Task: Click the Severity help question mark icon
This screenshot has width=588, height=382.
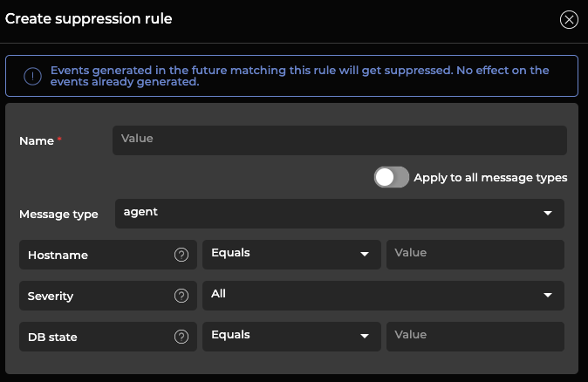Action: click(181, 296)
